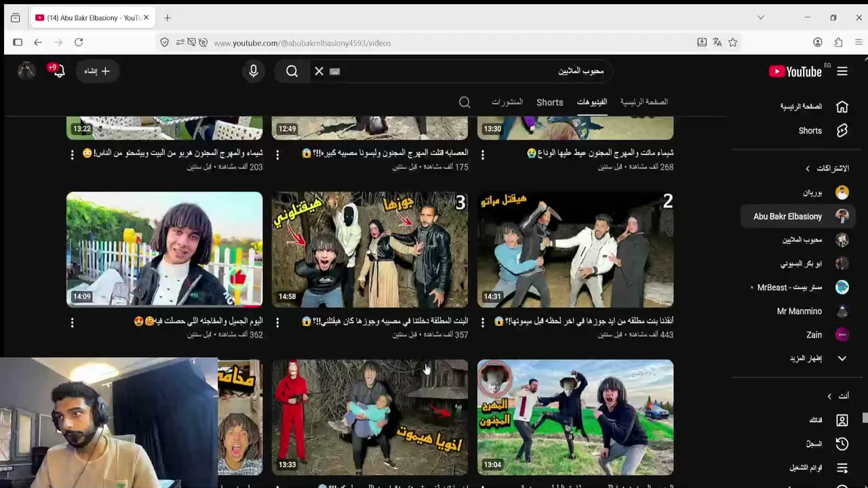Play the 14:31 video thumbnail
The height and width of the screenshot is (488, 868).
pos(575,249)
